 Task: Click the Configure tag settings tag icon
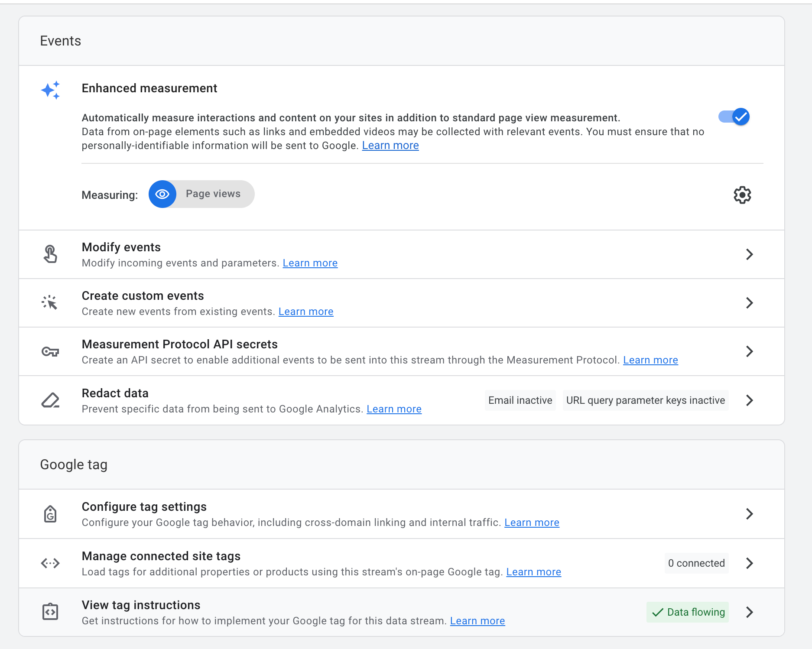point(50,514)
